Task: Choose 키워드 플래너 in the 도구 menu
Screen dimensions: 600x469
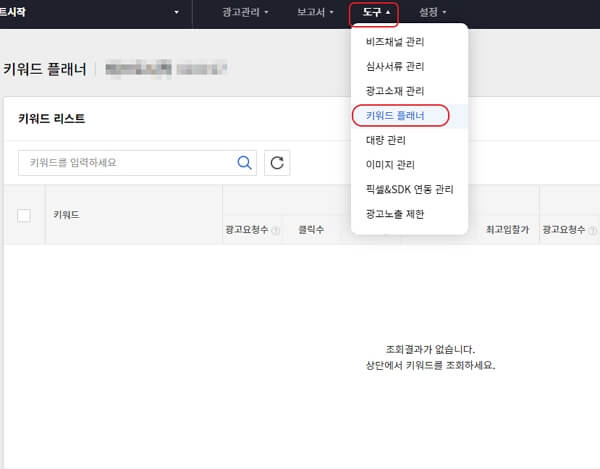Action: pos(409,116)
